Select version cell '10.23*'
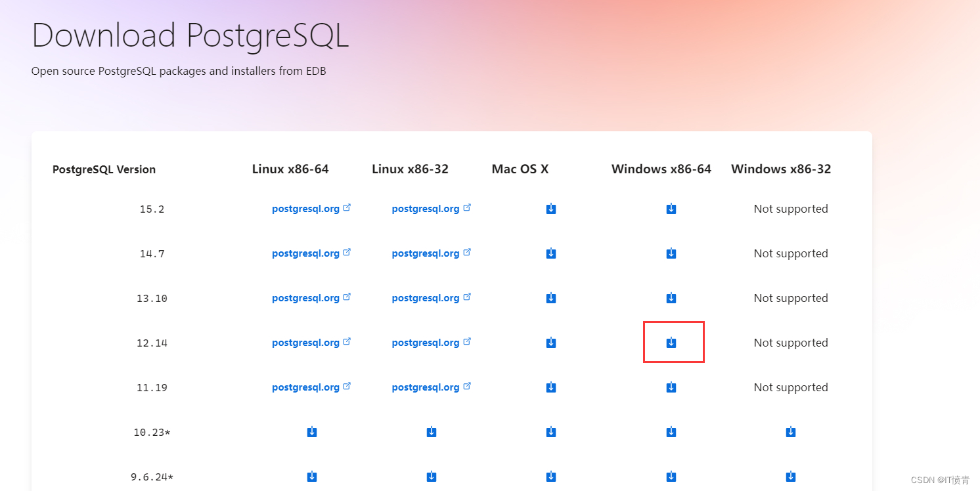This screenshot has height=491, width=980. 152,433
